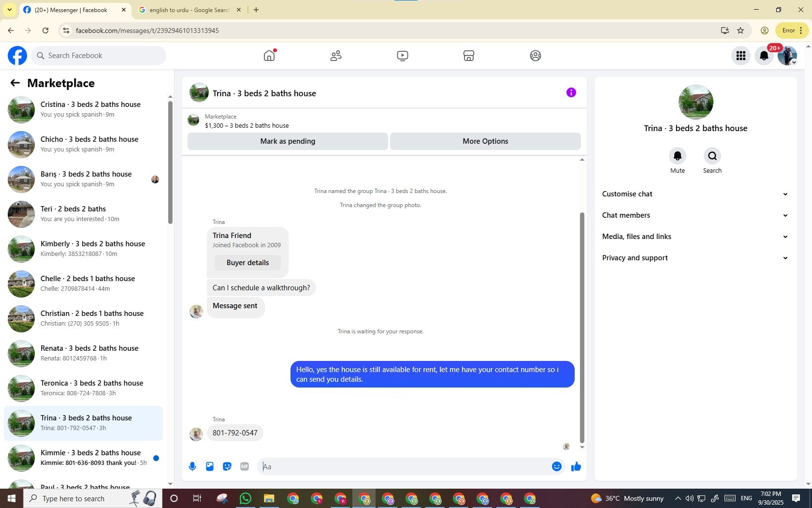Open Buyer details for Trina
Image resolution: width=812 pixels, height=508 pixels.
(x=247, y=263)
